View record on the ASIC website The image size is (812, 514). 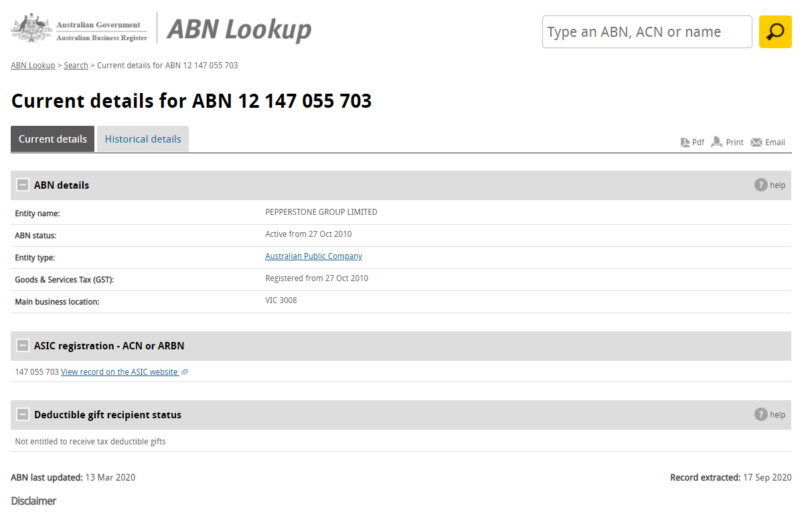pyautogui.click(x=124, y=372)
